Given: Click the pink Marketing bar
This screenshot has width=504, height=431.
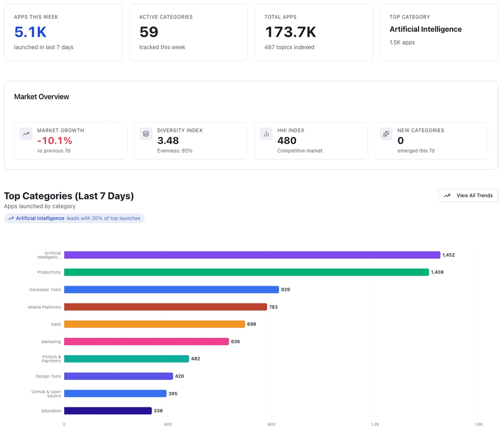Looking at the screenshot, I should (x=147, y=342).
